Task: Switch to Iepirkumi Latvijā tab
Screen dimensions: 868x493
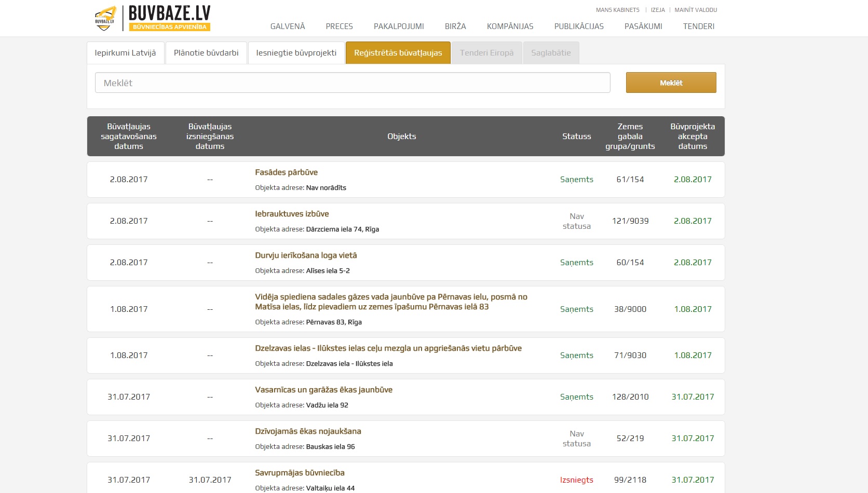Action: click(x=126, y=53)
